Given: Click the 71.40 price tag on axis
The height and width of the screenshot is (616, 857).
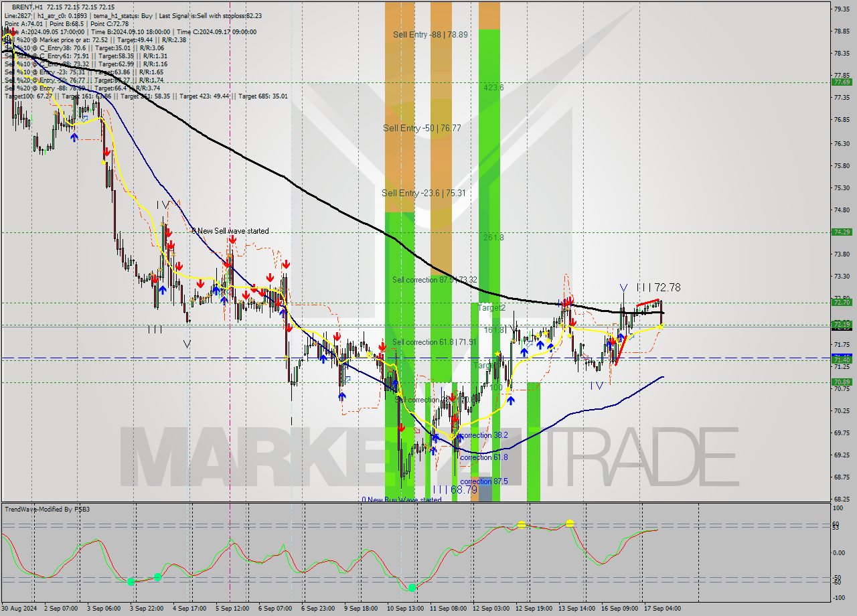Looking at the screenshot, I should 842,360.
